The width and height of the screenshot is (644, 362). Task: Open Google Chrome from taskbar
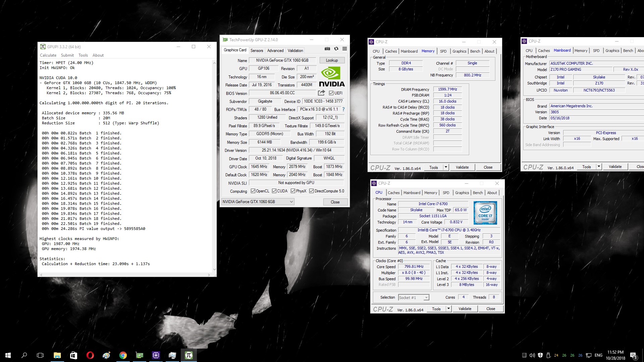tap(123, 355)
